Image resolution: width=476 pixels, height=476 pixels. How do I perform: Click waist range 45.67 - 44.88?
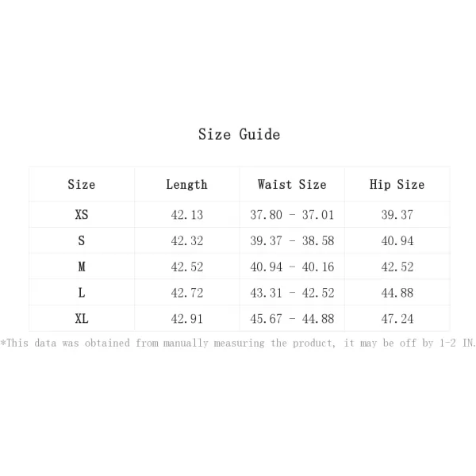point(292,319)
